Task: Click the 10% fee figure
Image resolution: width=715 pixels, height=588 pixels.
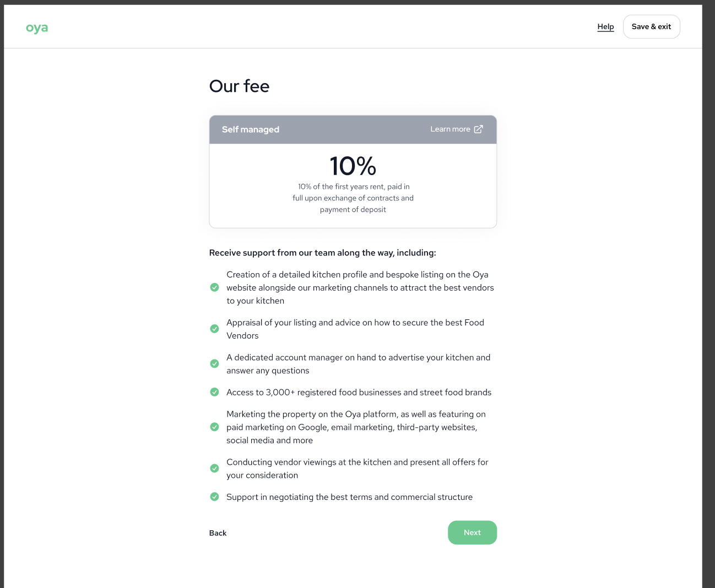Action: (x=353, y=166)
